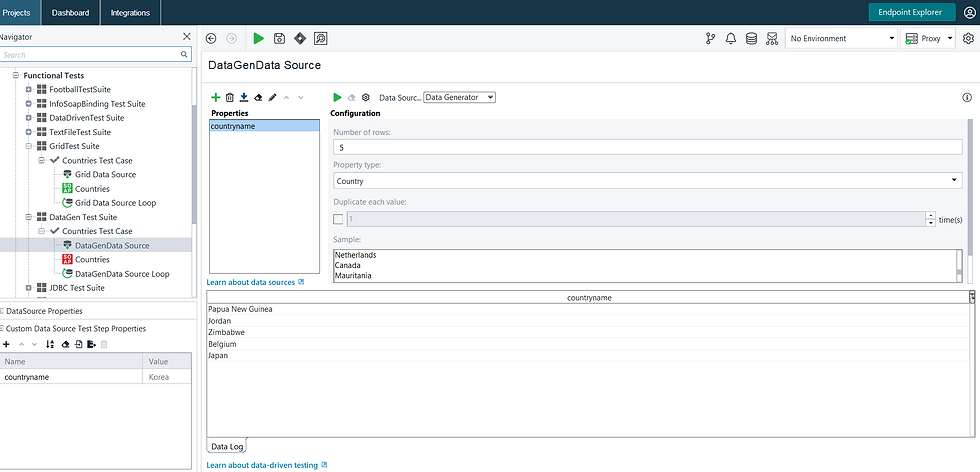Rename the property with pencil icon

coord(272,98)
